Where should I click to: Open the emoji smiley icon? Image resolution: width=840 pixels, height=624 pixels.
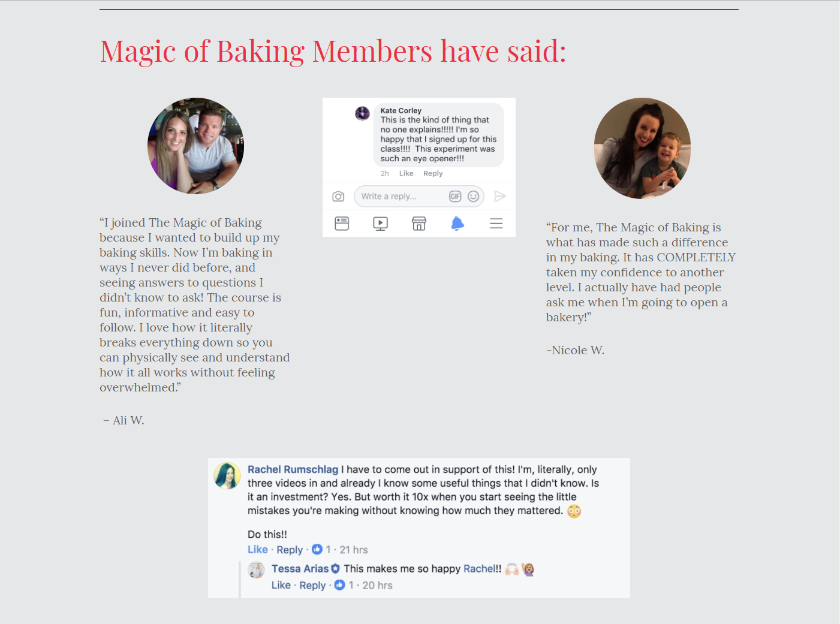pyautogui.click(x=474, y=197)
